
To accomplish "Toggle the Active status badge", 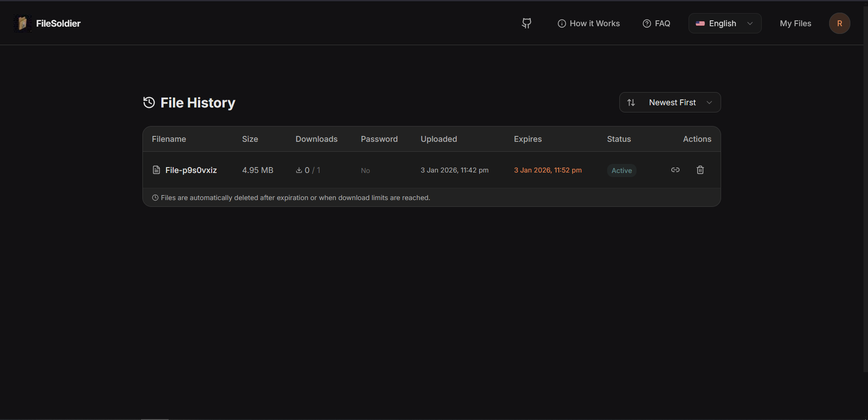I will pyautogui.click(x=622, y=170).
